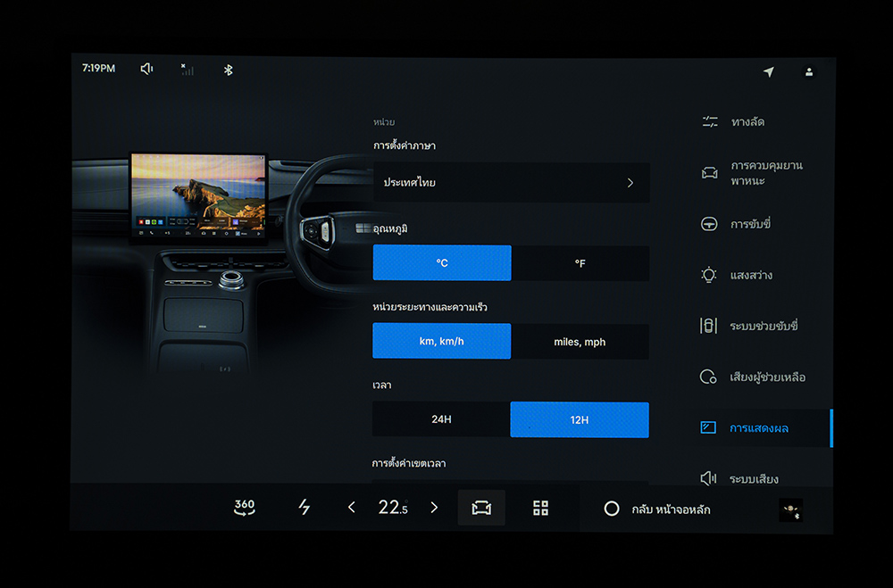The image size is (893, 588).
Task: Select °C temperature unit
Action: 442,262
